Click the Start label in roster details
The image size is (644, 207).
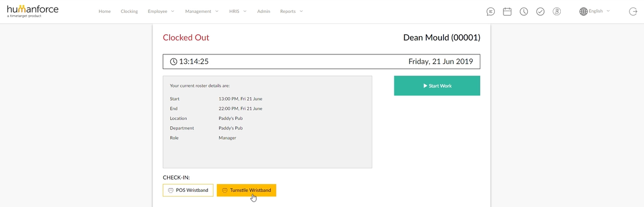click(x=175, y=99)
